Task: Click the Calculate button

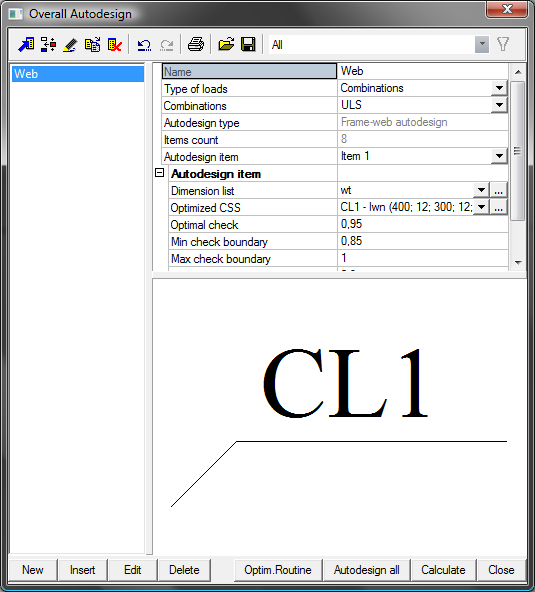Action: point(443,570)
